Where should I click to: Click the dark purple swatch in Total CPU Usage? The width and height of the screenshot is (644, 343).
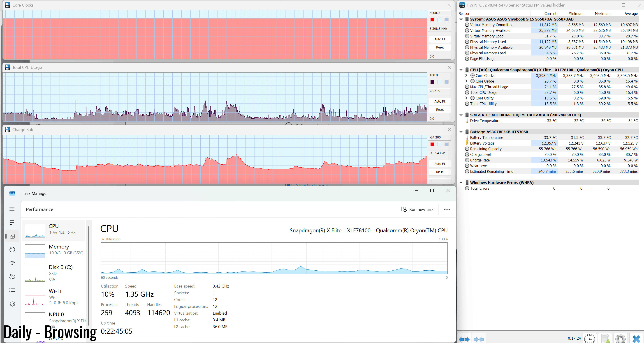click(x=432, y=82)
